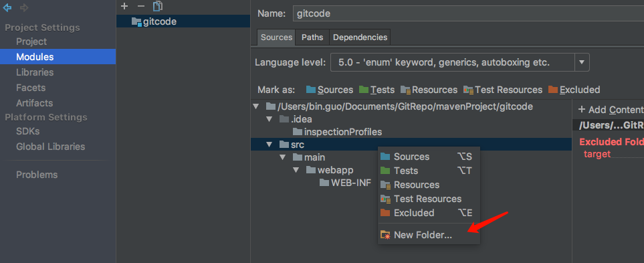This screenshot has width=644, height=263.
Task: Collapse the webapp folder node
Action: coord(296,170)
